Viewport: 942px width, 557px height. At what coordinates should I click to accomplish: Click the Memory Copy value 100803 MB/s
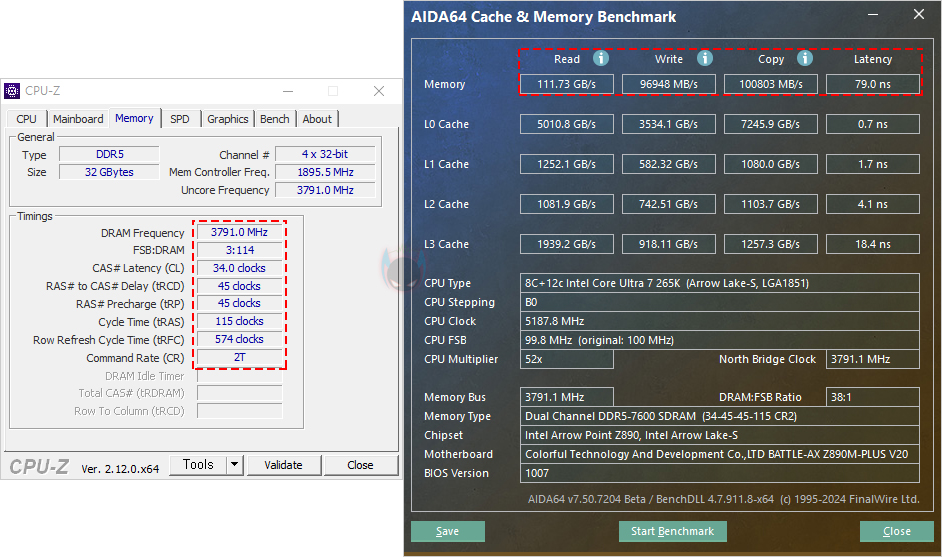(771, 84)
